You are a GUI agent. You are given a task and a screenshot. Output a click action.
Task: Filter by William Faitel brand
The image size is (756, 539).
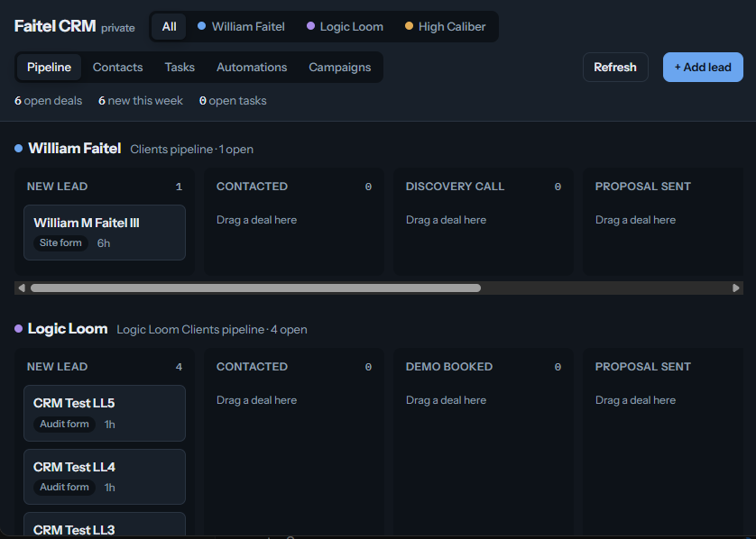click(x=241, y=26)
